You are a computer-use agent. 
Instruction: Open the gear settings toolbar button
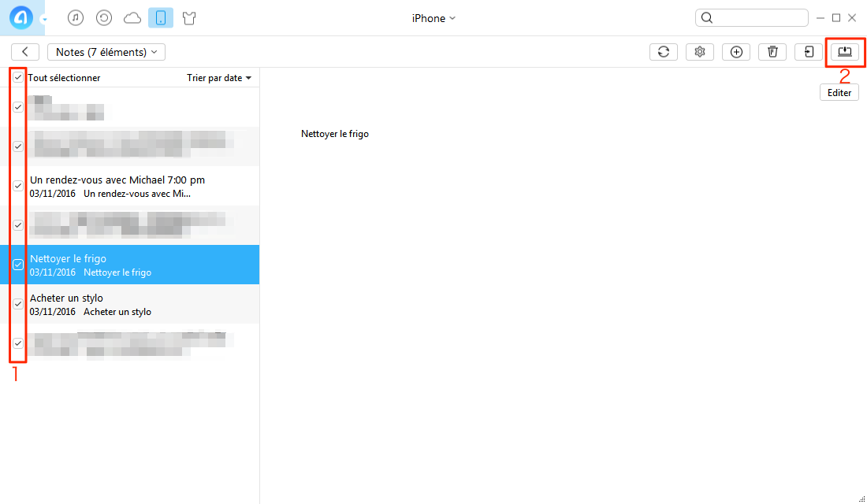[700, 52]
